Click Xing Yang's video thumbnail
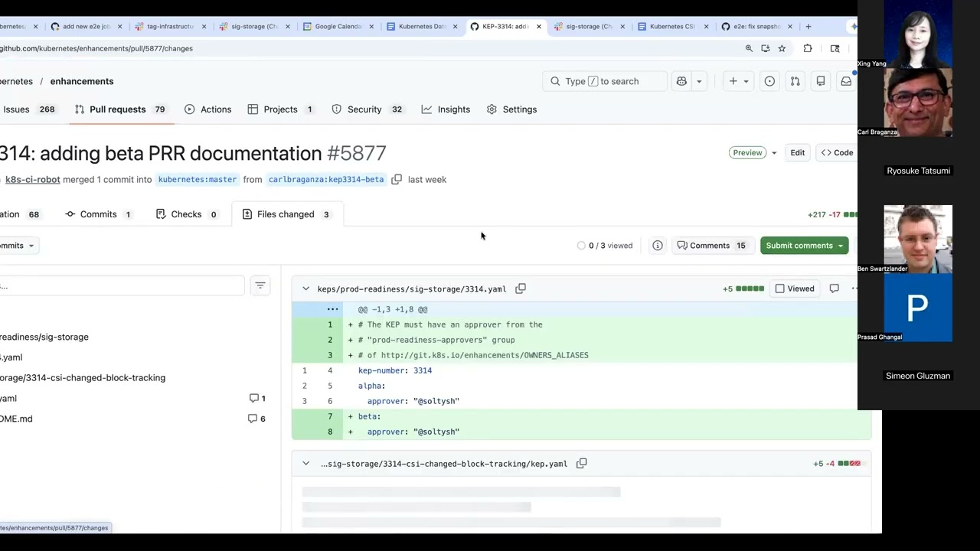Screen dimensions: 980x551 [x=917, y=34]
